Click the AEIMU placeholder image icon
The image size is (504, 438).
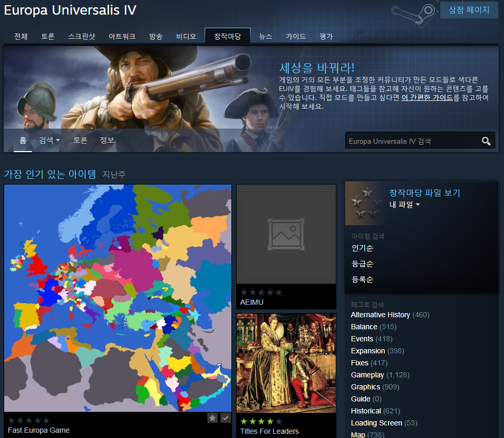coord(286,234)
